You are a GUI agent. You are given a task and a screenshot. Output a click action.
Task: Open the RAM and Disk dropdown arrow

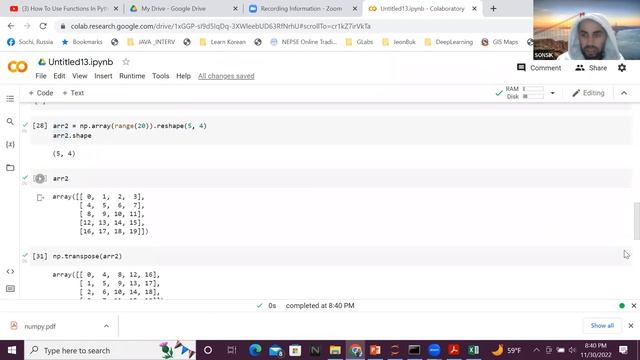pos(552,93)
